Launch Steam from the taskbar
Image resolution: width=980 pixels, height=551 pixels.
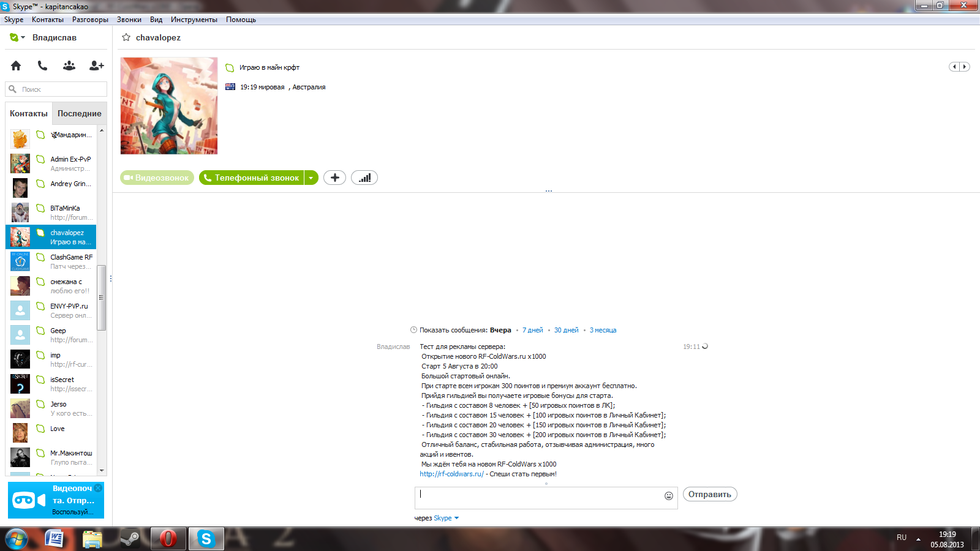pyautogui.click(x=130, y=539)
